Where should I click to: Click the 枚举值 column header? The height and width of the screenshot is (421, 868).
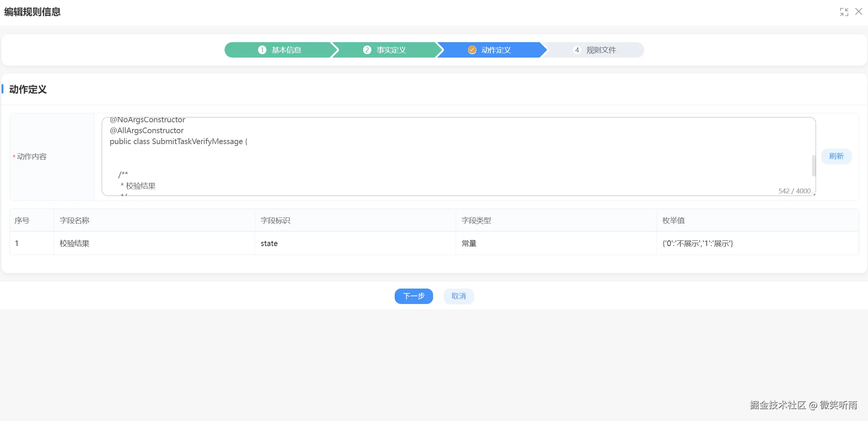(x=673, y=220)
